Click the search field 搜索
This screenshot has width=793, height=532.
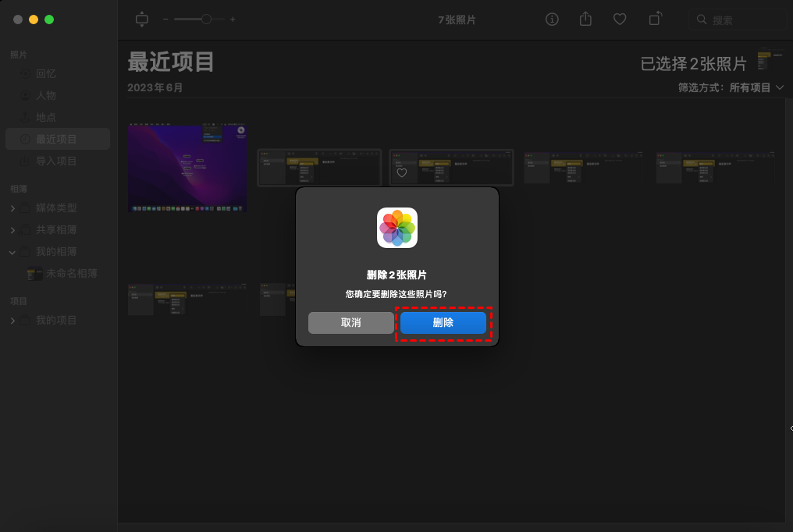738,20
